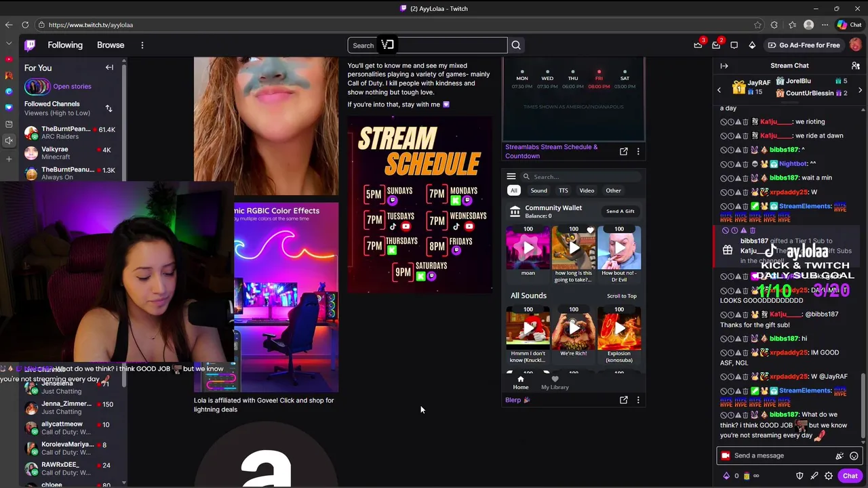Play the Explosion (konosuba) clip
This screenshot has width=868, height=488.
tap(619, 329)
